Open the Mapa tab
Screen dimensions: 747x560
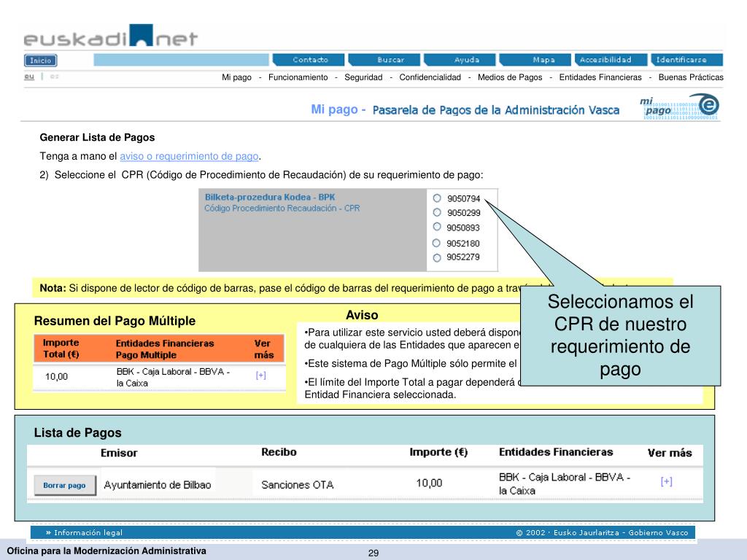536,60
